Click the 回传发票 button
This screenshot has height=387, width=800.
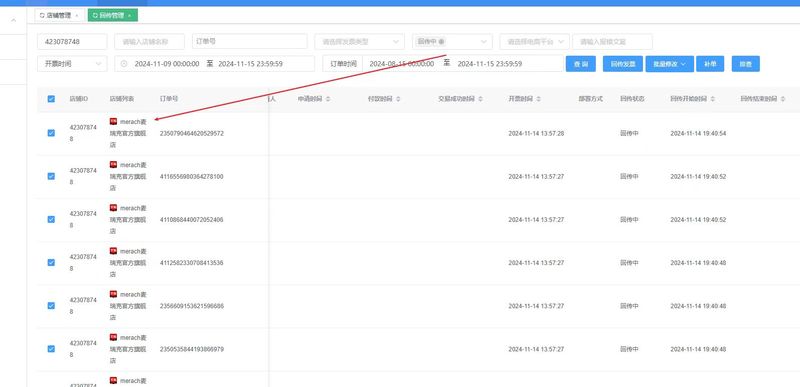622,64
